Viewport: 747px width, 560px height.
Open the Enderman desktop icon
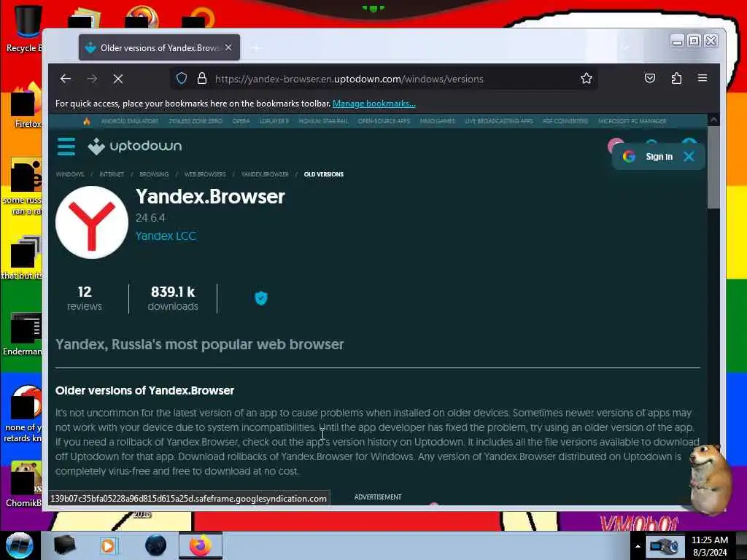(23, 334)
